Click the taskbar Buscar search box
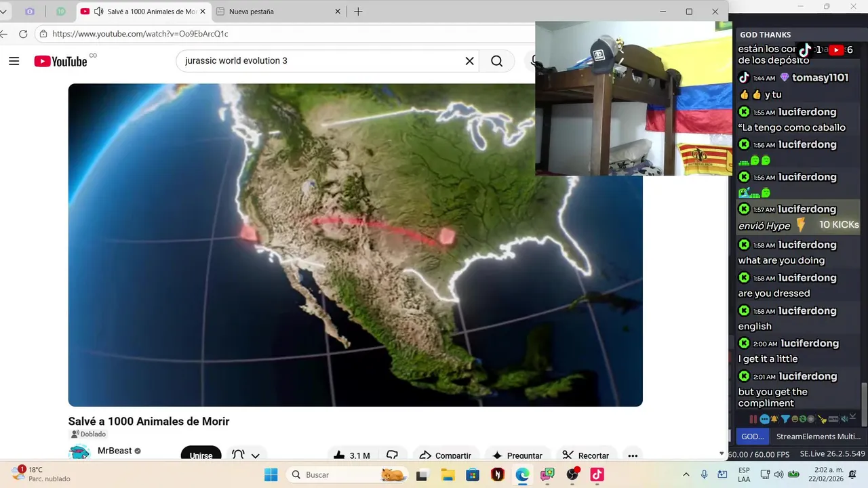The width and height of the screenshot is (868, 488). (347, 474)
